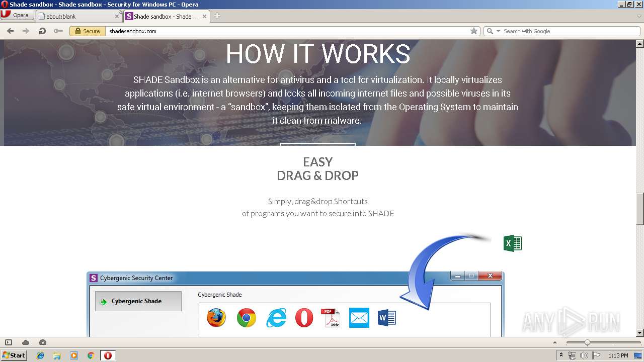Open Opera Link cloud icon
This screenshot has height=362, width=644.
coord(26,342)
